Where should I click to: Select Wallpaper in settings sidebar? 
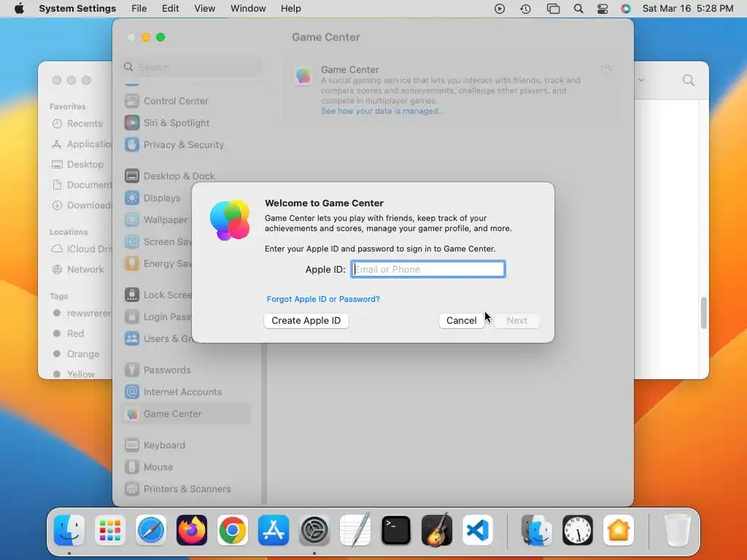(x=156, y=220)
